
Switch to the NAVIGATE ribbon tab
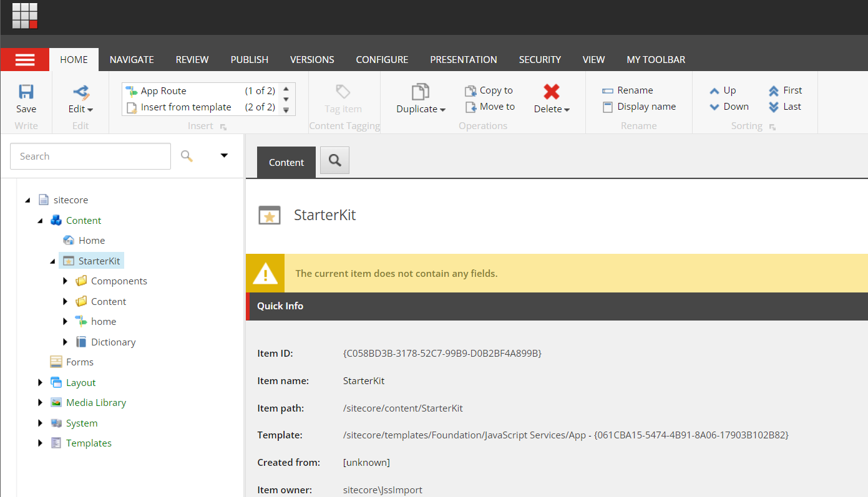(132, 60)
